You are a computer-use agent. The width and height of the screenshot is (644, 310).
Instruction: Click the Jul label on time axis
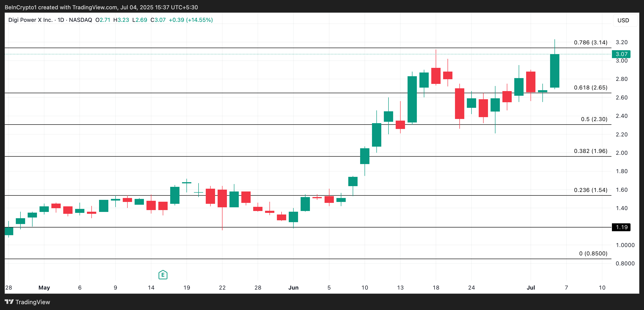[x=531, y=287]
